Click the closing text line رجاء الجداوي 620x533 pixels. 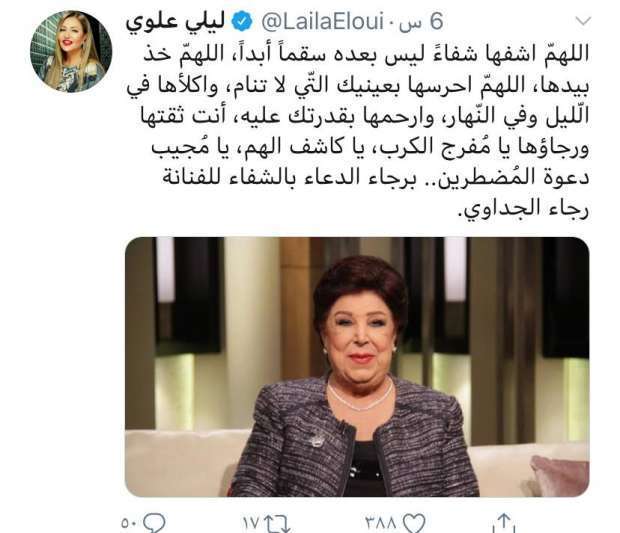tap(523, 208)
